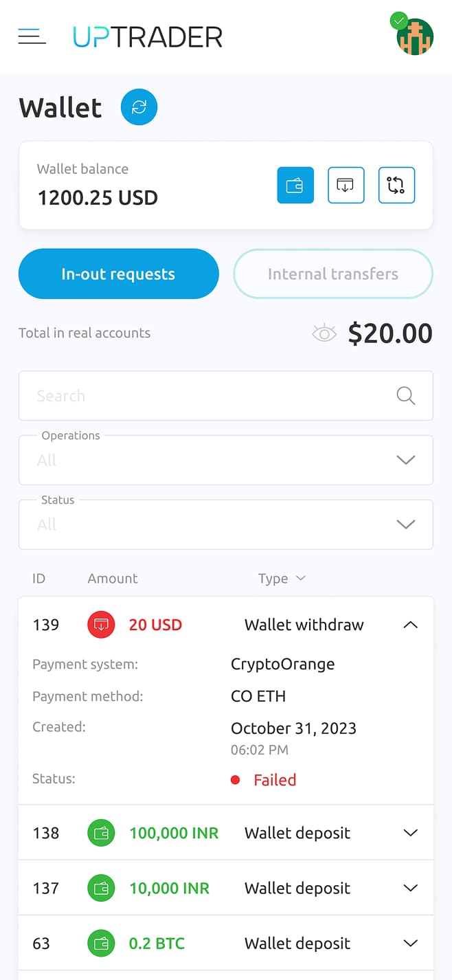Open the user profile avatar
This screenshot has height=980, width=452.
414,36
